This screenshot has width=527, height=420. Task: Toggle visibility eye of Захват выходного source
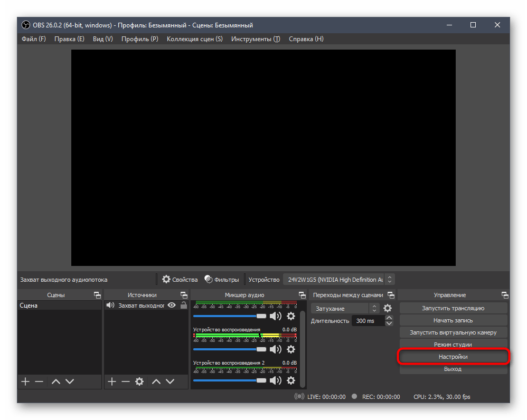[x=172, y=306]
